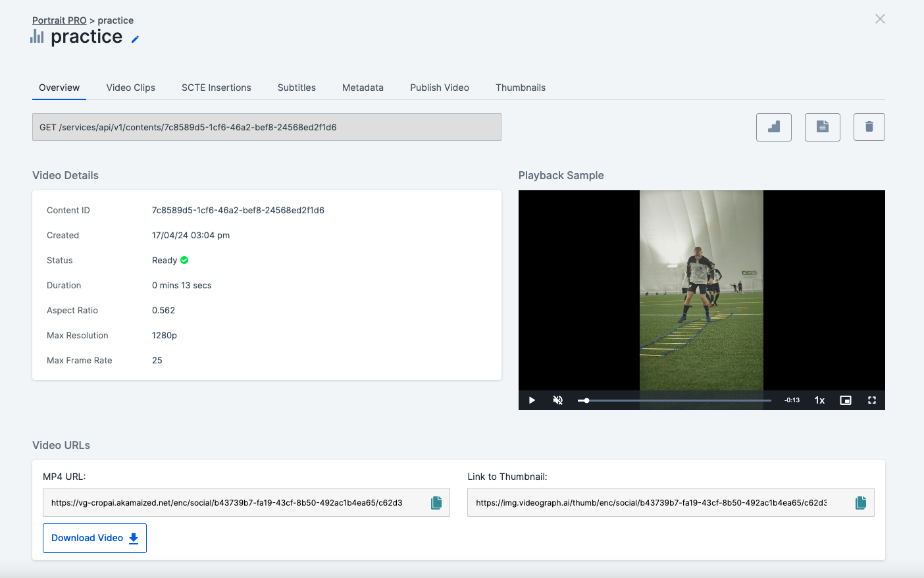Go to the Thumbnails tab
The width and height of the screenshot is (924, 578).
pos(521,88)
